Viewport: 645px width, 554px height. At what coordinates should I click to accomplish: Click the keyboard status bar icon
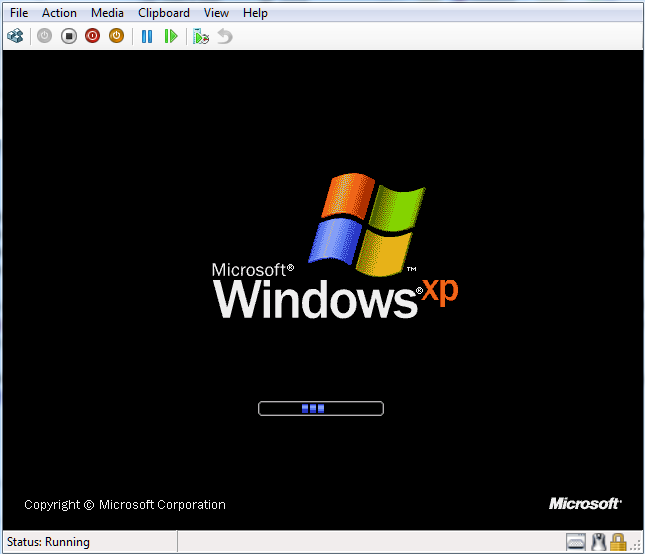pos(576,542)
